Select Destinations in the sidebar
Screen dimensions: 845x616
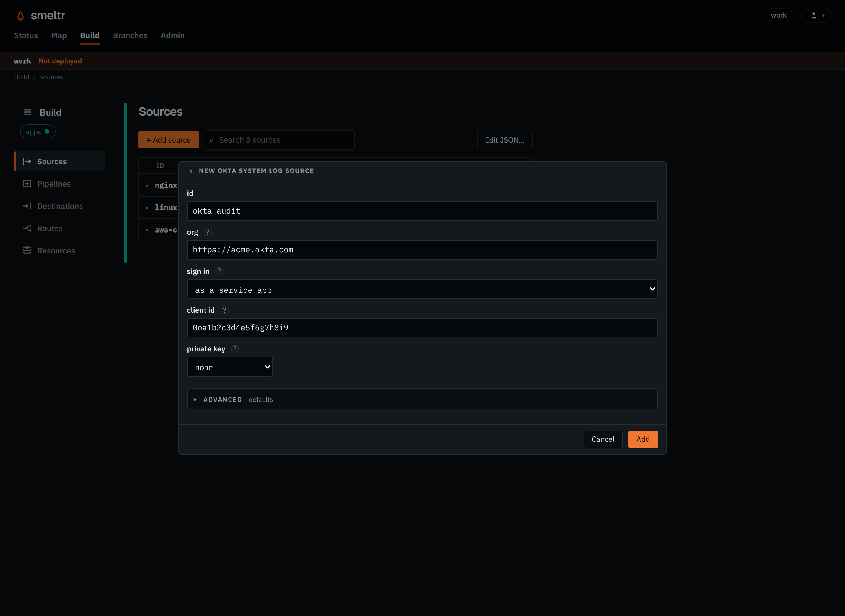coord(60,206)
